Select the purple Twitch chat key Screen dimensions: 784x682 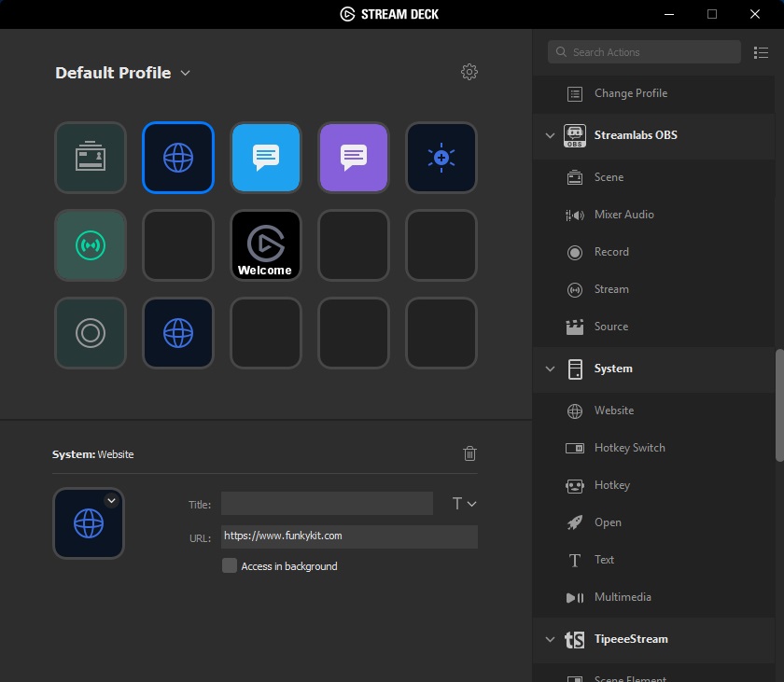(x=354, y=158)
